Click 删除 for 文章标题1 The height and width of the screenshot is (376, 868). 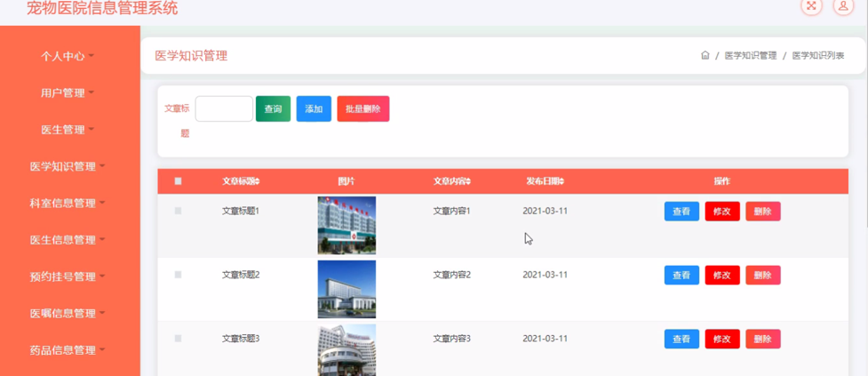[x=763, y=212]
